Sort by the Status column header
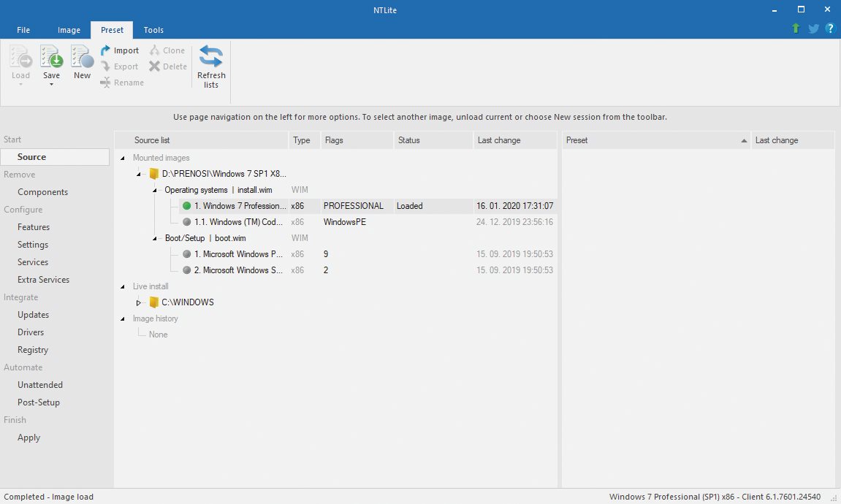The height and width of the screenshot is (504, 841). coord(433,140)
